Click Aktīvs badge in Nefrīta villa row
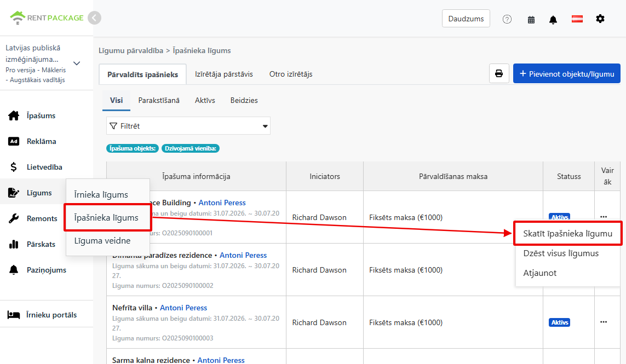This screenshot has height=364, width=626. tap(559, 322)
